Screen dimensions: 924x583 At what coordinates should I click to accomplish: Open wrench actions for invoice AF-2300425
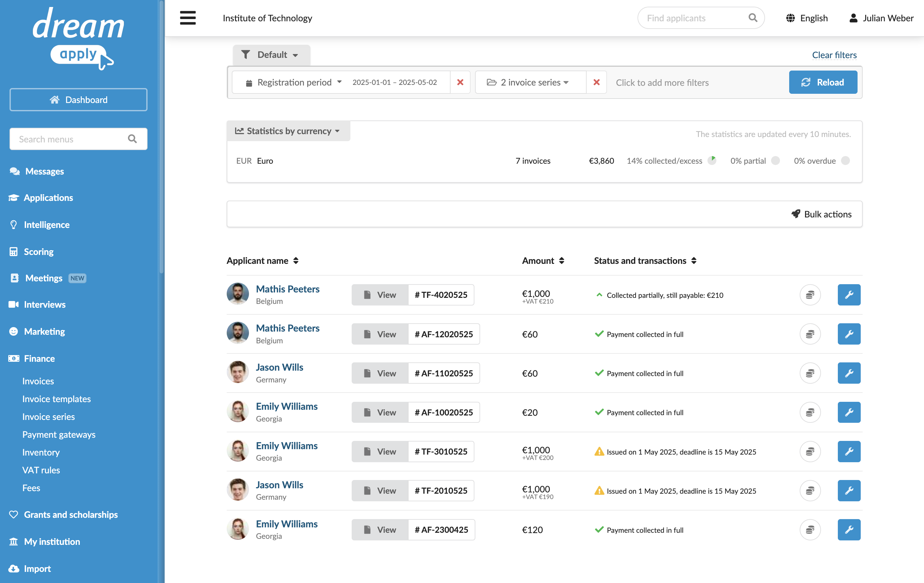click(x=849, y=530)
